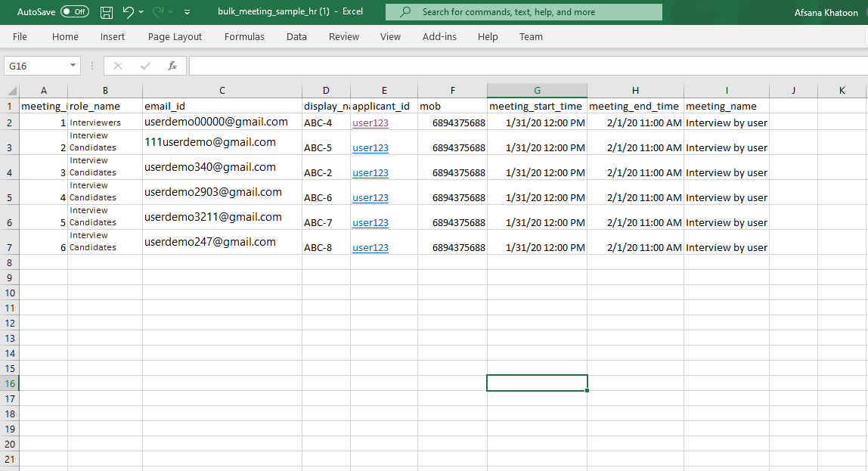
Task: Select the applicant_id header cell
Action: tap(383, 107)
